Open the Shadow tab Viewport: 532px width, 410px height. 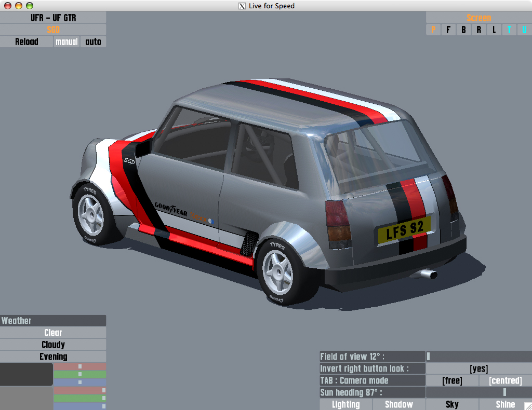pyautogui.click(x=399, y=404)
